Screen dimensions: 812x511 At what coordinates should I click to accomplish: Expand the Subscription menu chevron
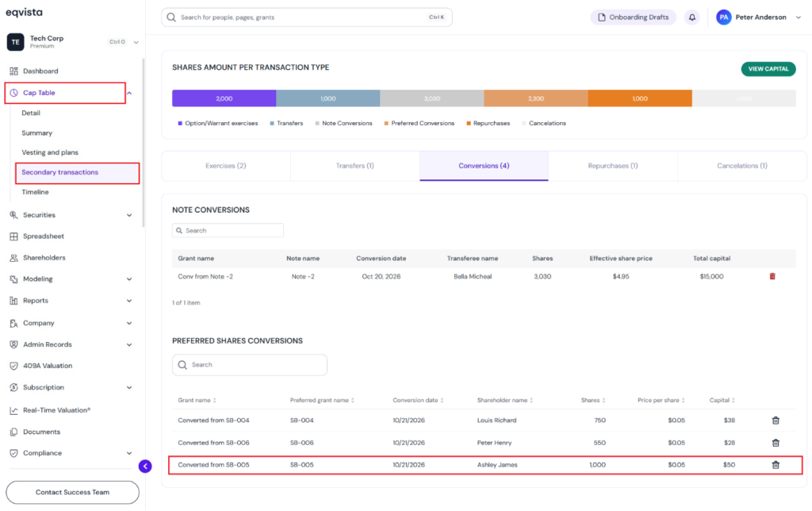tap(129, 388)
